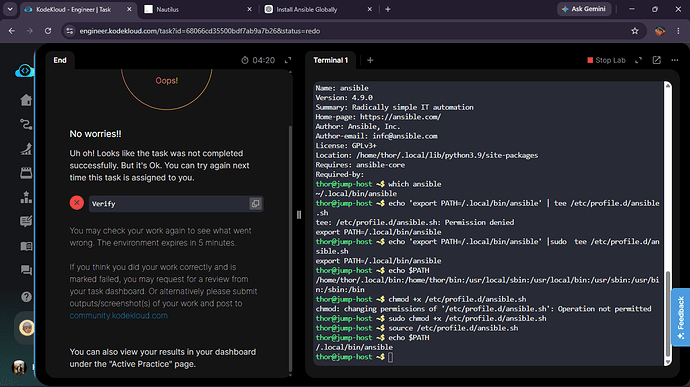Open the browser extension icon

click(659, 31)
